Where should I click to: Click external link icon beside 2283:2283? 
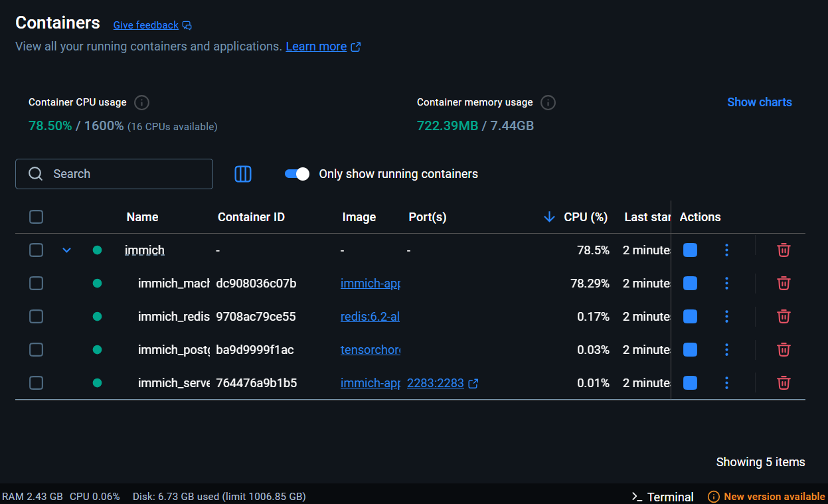(x=473, y=384)
